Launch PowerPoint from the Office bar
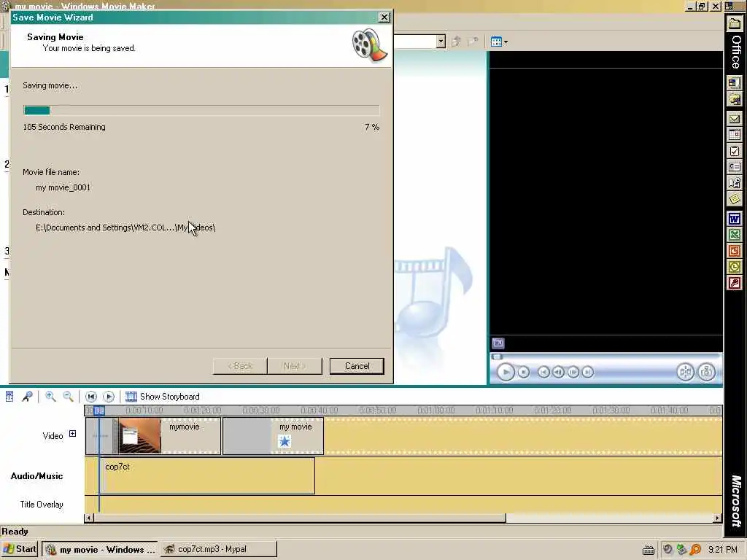This screenshot has width=747, height=560. click(735, 251)
